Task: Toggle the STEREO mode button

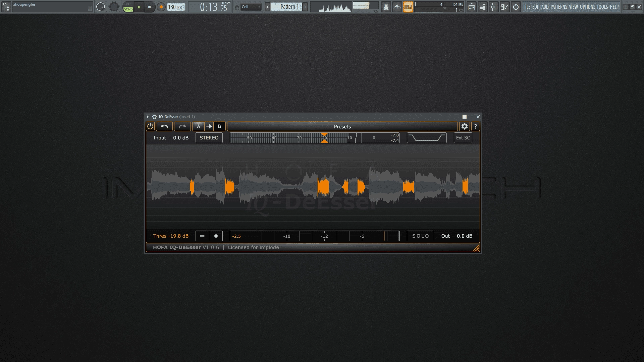Action: (209, 138)
